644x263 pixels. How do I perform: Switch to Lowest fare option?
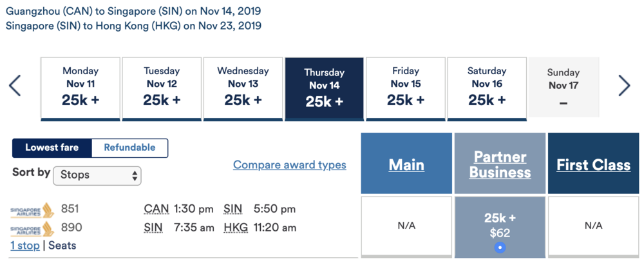click(52, 148)
